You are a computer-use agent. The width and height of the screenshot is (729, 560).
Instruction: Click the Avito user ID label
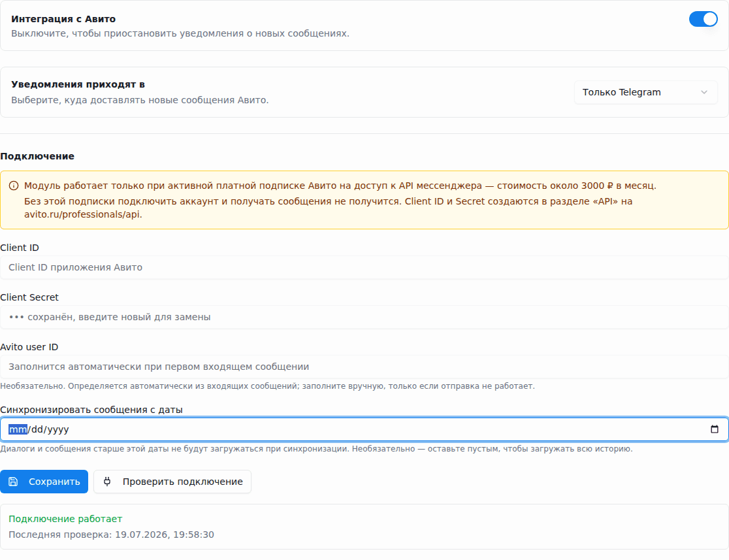coord(29,347)
